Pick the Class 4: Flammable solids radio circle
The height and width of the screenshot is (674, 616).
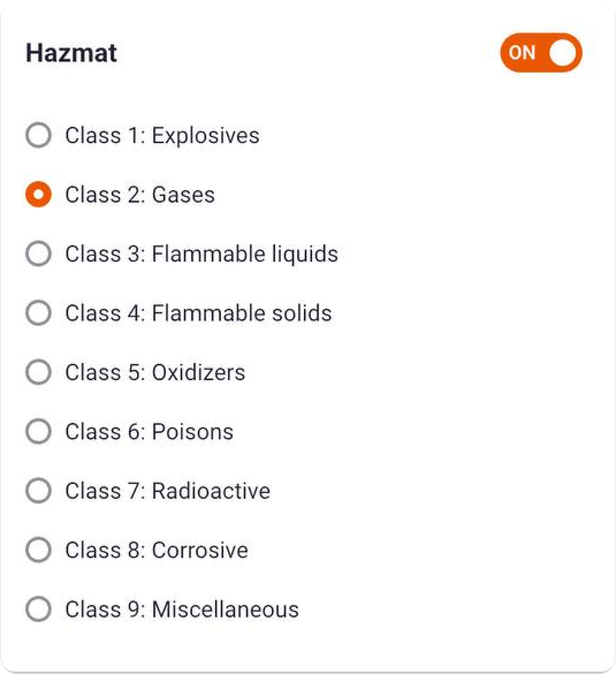39,312
